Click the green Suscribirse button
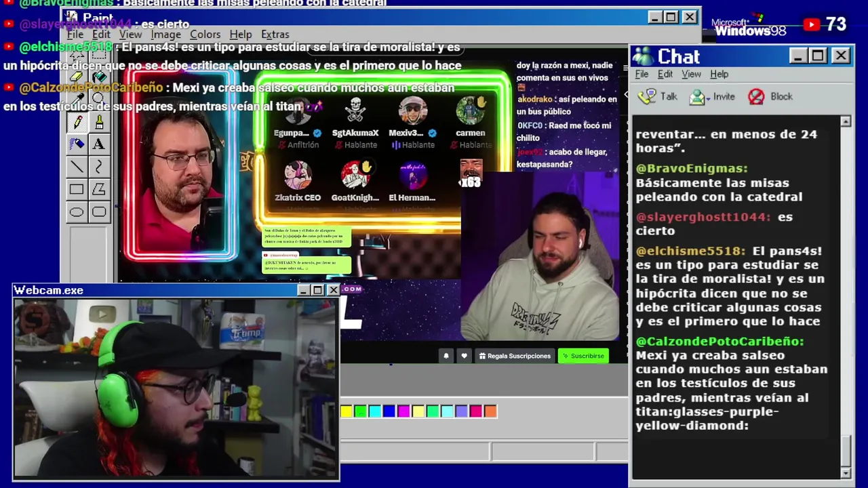This screenshot has height=488, width=868. 583,356
